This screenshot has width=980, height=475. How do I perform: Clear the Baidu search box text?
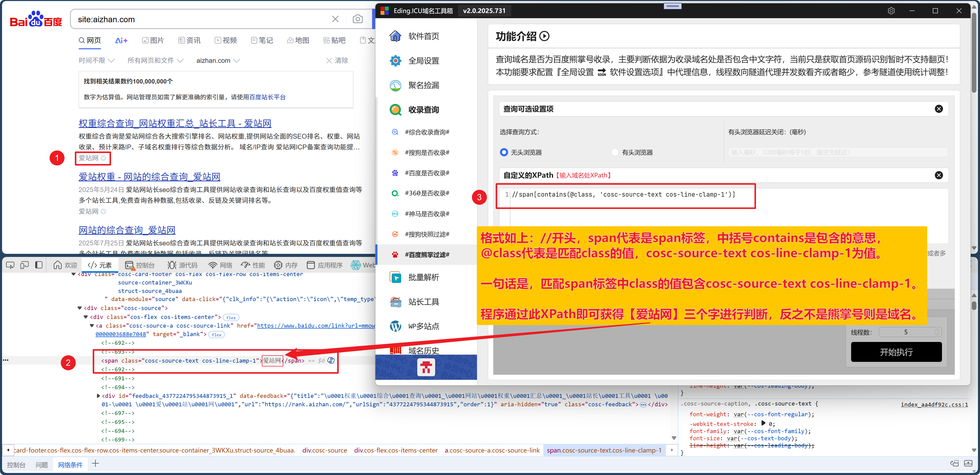pos(335,19)
